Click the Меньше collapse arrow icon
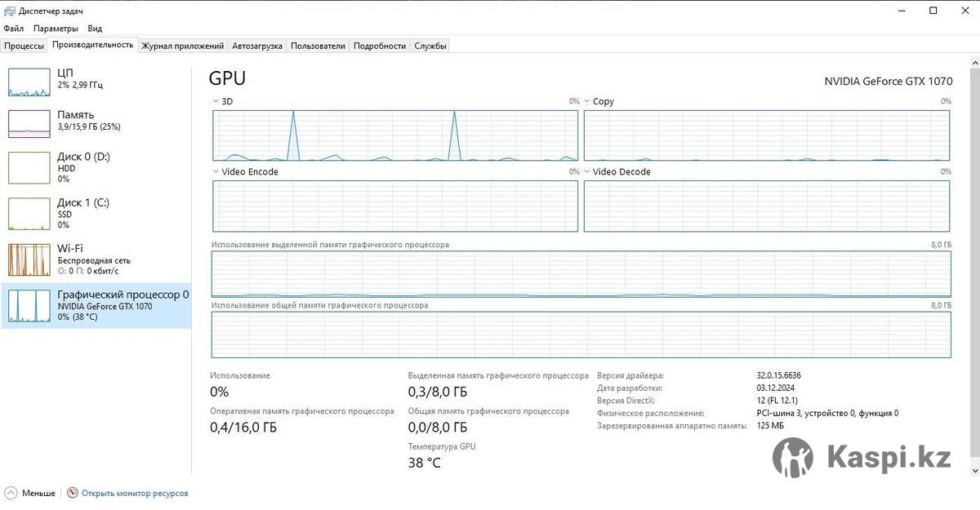The height and width of the screenshot is (510, 980). (x=11, y=493)
